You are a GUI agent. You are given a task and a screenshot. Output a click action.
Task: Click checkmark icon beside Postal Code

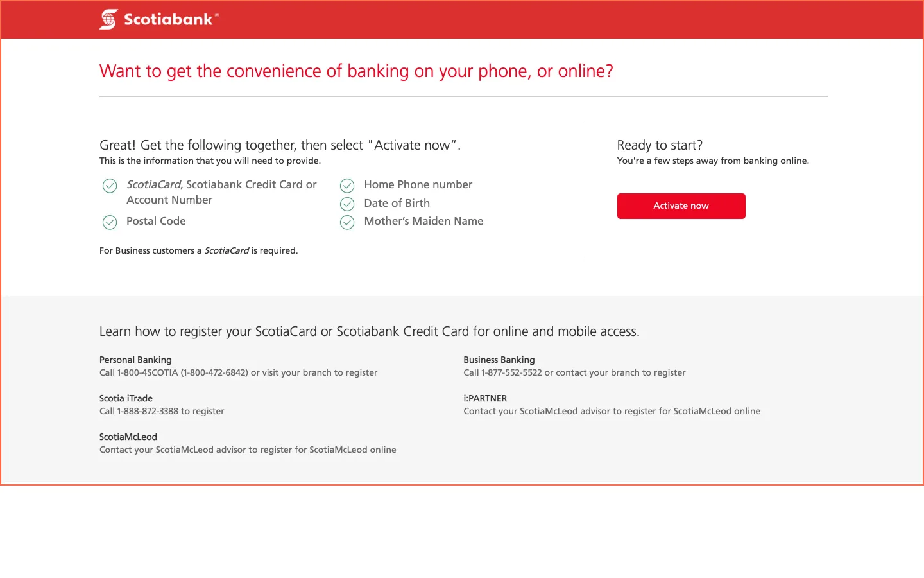110,222
